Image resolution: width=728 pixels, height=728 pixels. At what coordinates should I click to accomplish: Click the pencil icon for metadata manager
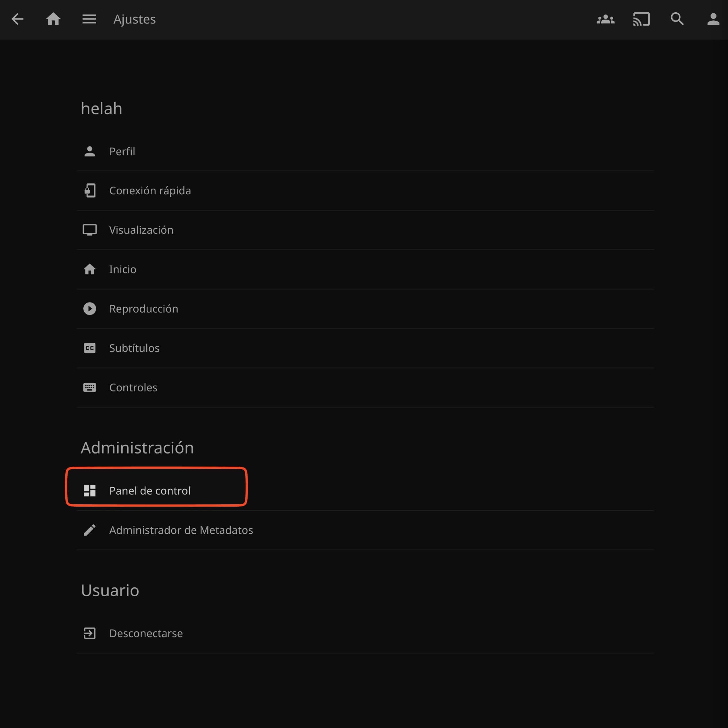90,530
